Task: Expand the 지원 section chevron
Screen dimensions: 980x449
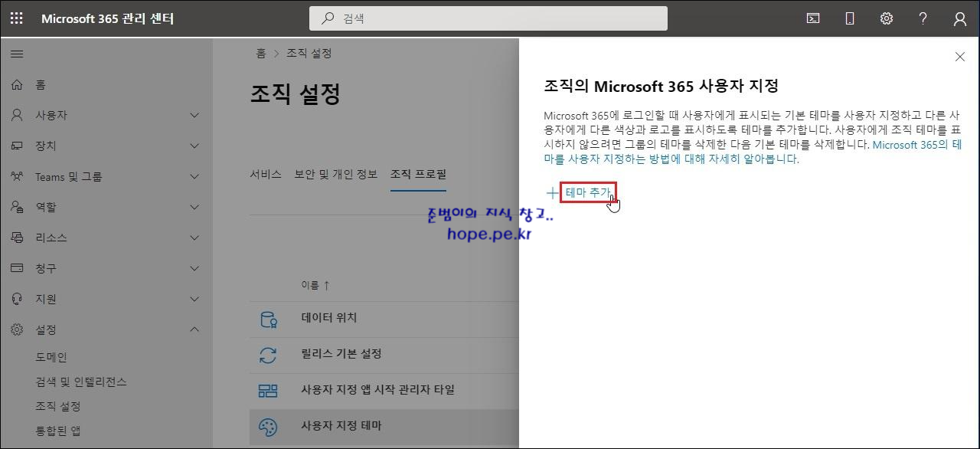Action: click(x=194, y=299)
